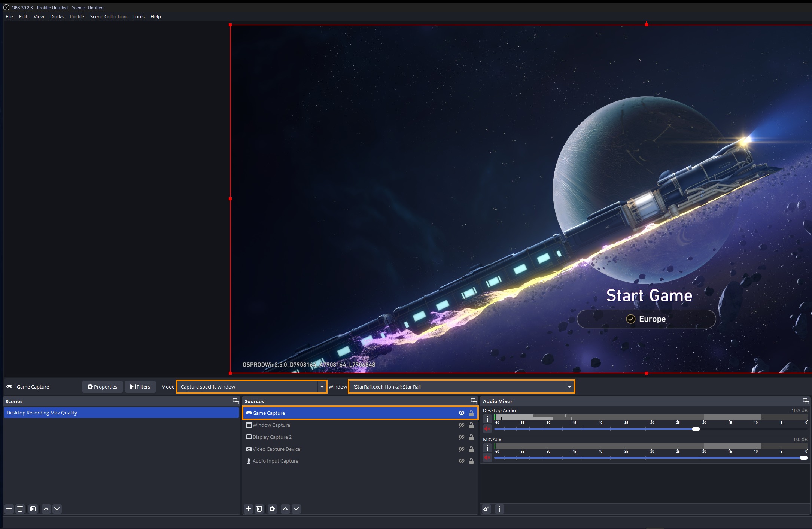The image size is (812, 529).
Task: Select the Game Capture source row
Action: (x=360, y=413)
